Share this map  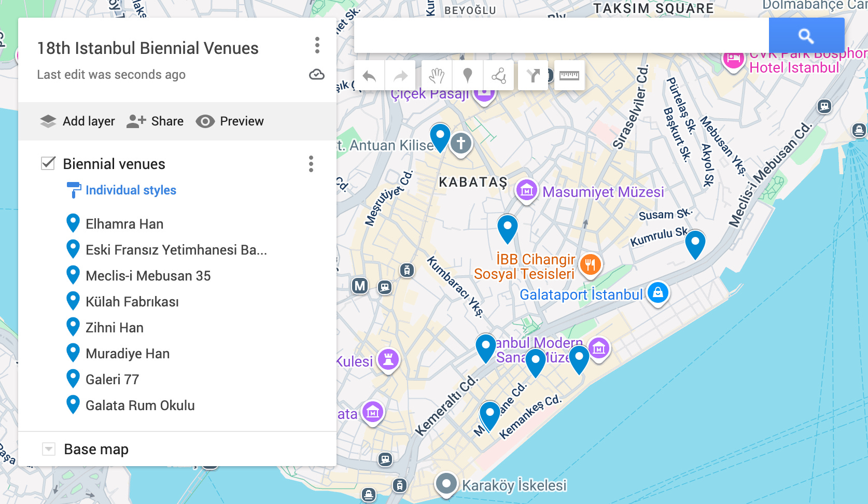[x=155, y=121]
